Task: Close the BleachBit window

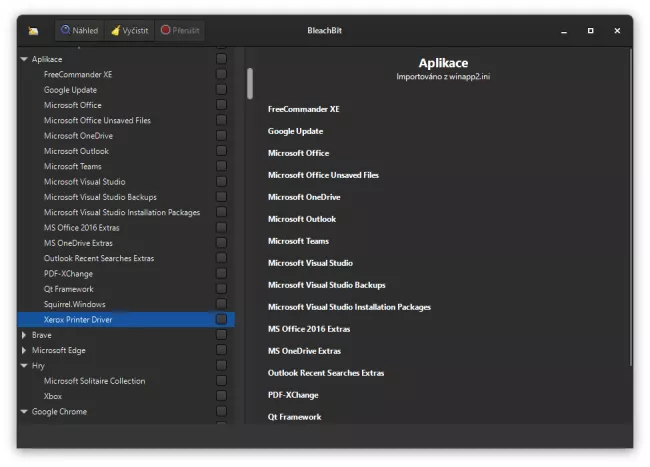Action: pyautogui.click(x=617, y=31)
